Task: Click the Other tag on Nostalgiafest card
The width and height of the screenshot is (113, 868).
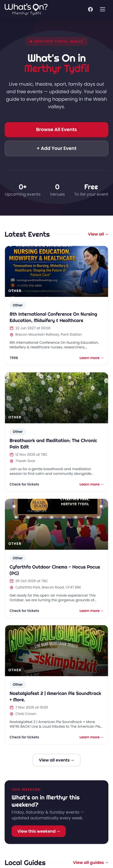Action: click(17, 684)
